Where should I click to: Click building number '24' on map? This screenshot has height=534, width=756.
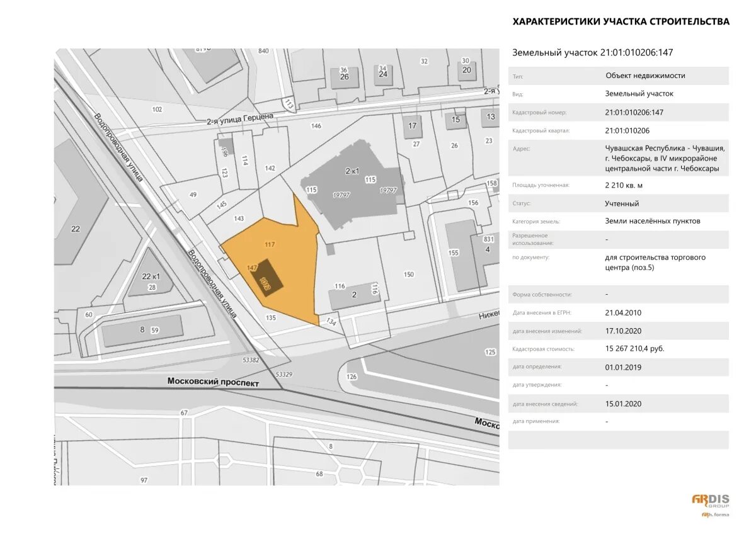point(382,74)
